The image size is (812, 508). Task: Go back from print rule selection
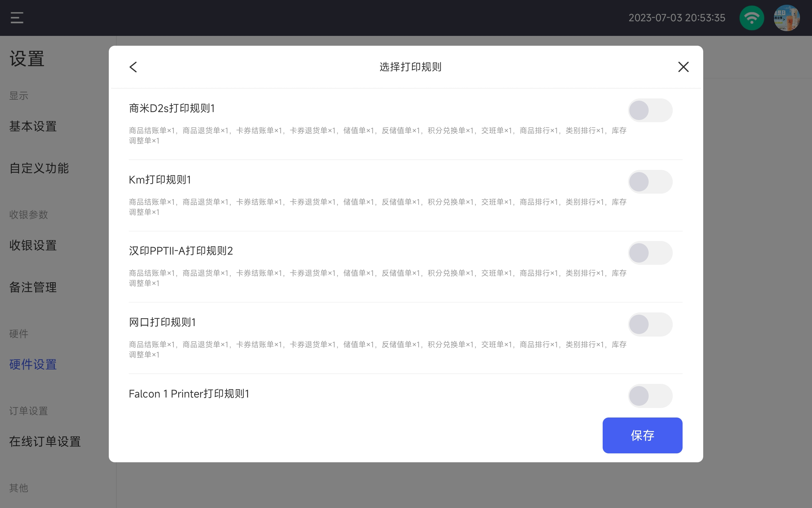point(133,67)
